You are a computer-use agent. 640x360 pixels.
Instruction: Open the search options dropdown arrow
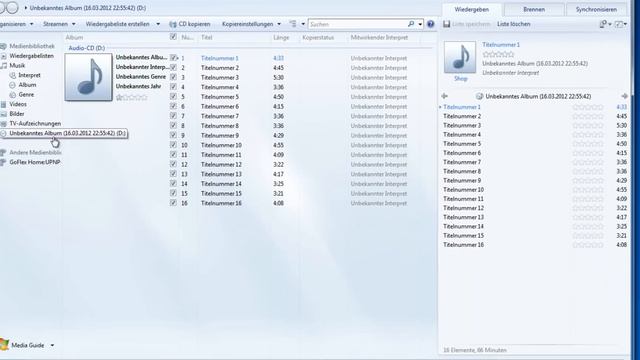(420, 24)
